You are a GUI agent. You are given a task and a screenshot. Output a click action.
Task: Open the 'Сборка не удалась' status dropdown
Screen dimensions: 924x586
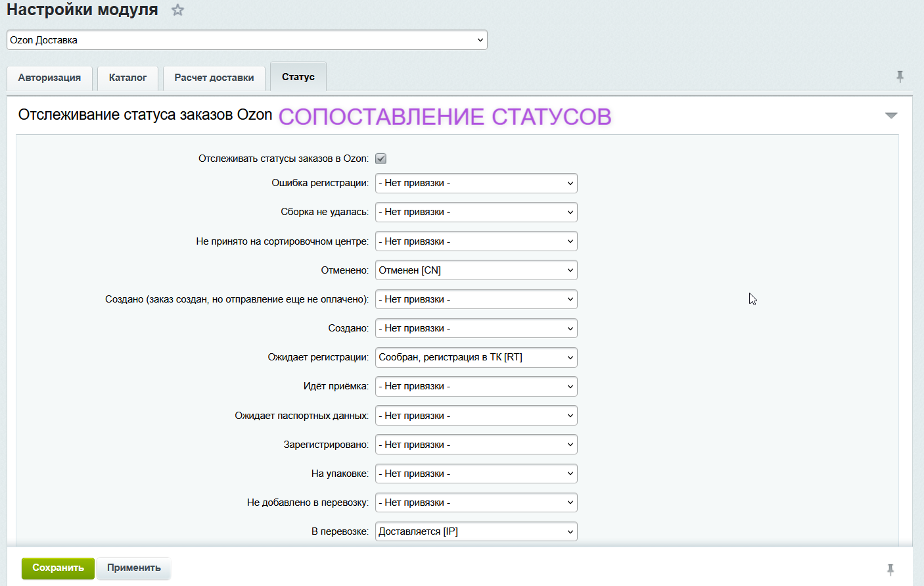pyautogui.click(x=476, y=212)
